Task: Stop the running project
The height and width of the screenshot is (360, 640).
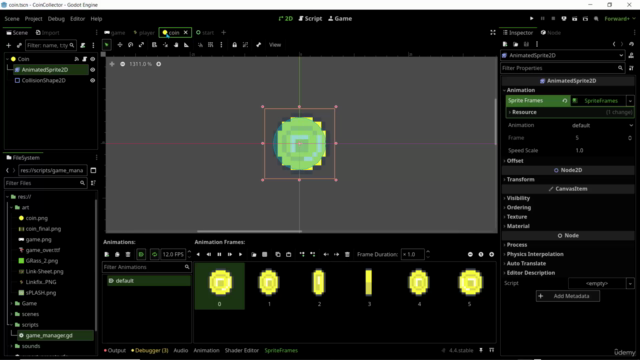Action: 553,19
